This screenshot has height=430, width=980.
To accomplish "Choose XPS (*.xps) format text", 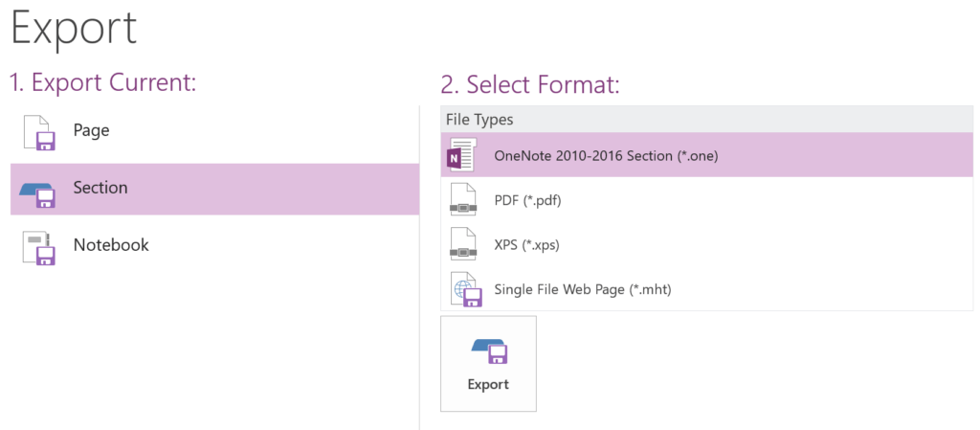I will [x=527, y=245].
